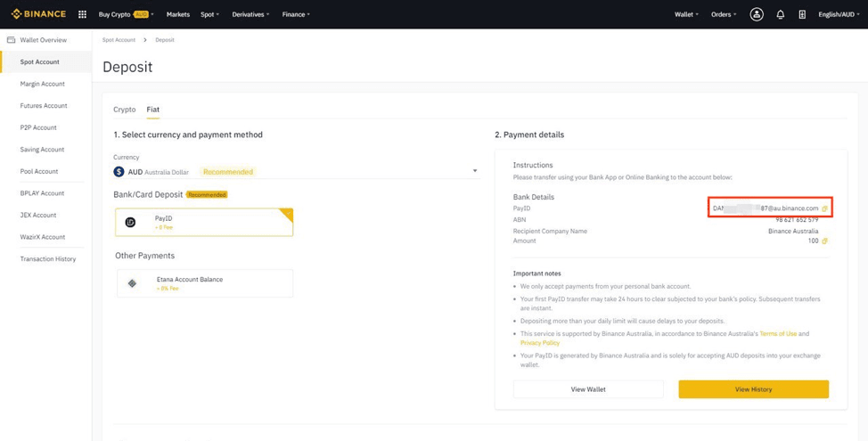The height and width of the screenshot is (441, 868).
Task: Expand the Orders dropdown
Action: [x=724, y=14]
